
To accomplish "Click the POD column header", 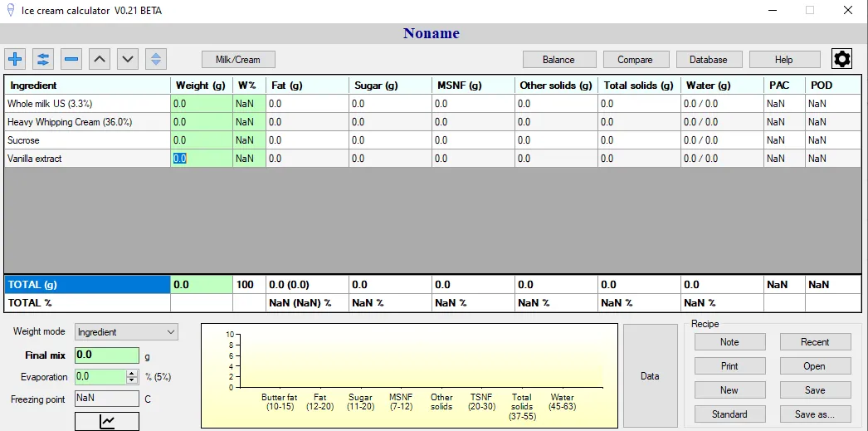I will [x=833, y=86].
